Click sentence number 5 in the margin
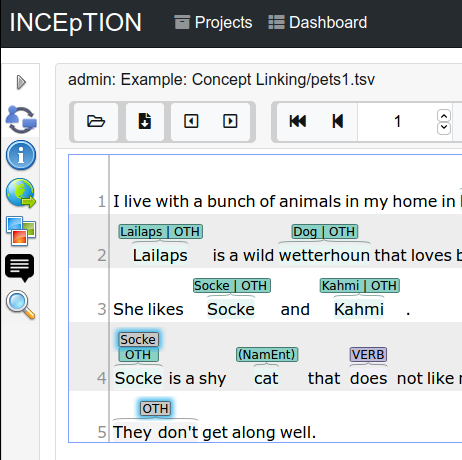The height and width of the screenshot is (460, 462). pos(102,433)
